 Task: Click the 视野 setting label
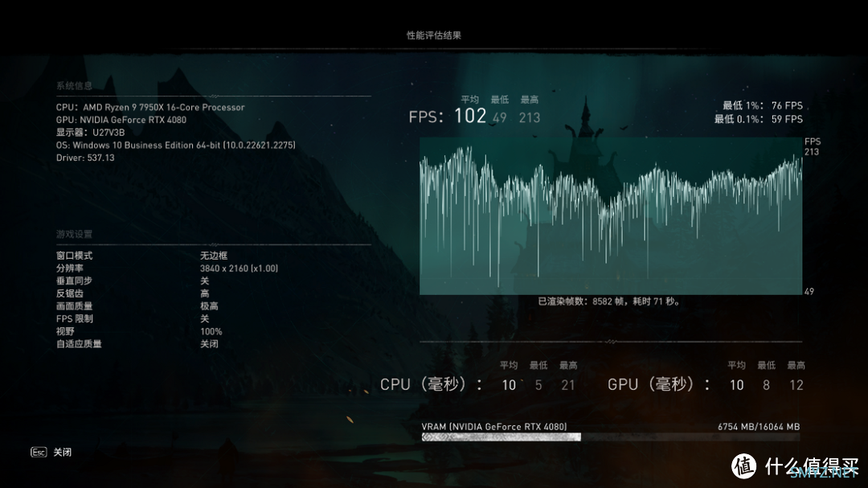[x=65, y=331]
